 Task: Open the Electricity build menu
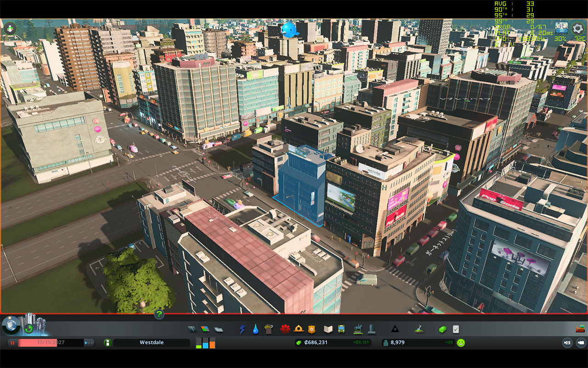(243, 329)
